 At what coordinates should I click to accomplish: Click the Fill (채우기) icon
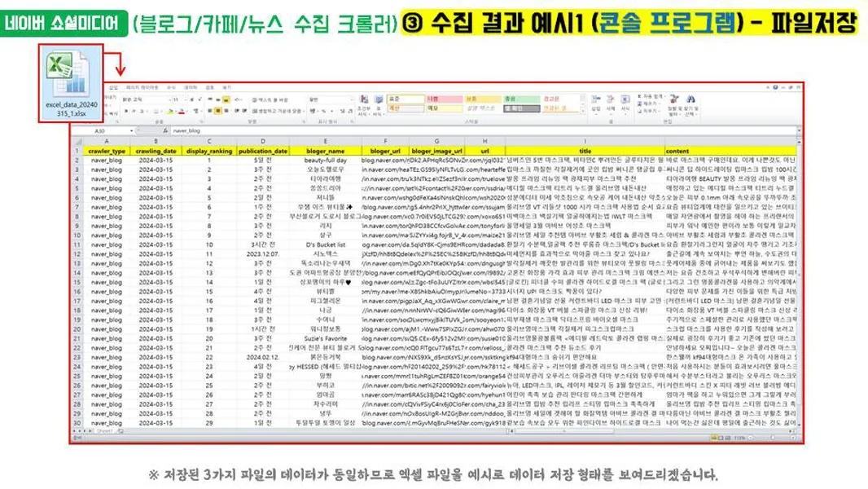click(x=639, y=104)
